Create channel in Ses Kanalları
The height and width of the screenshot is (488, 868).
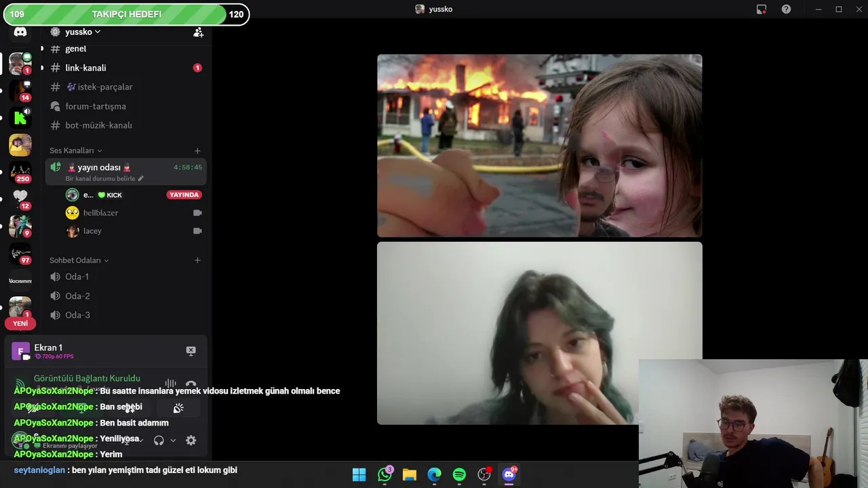197,150
